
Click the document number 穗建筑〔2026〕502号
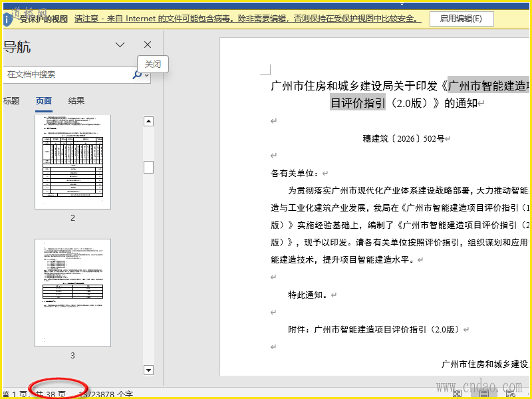pos(404,138)
